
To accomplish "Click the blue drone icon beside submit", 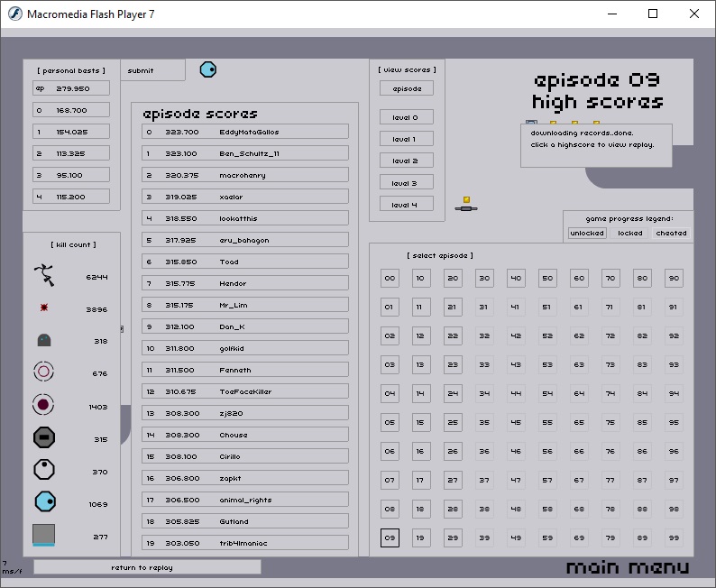I will tap(207, 69).
